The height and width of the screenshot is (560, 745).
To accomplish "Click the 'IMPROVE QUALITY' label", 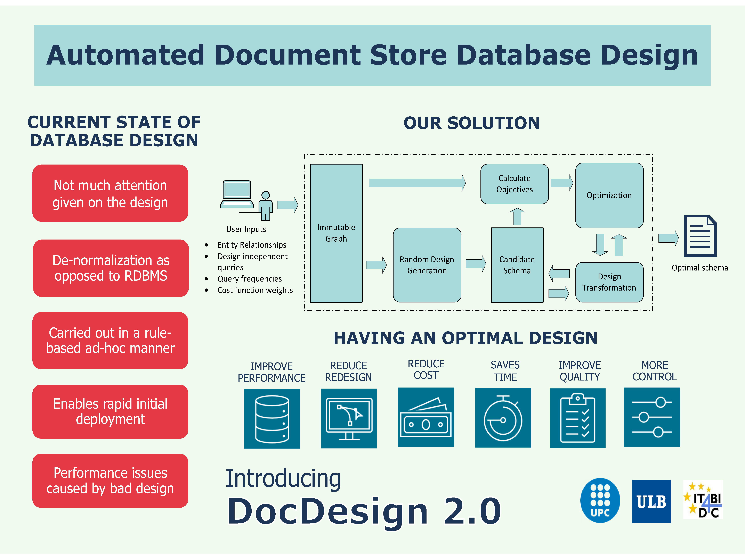I will (580, 371).
